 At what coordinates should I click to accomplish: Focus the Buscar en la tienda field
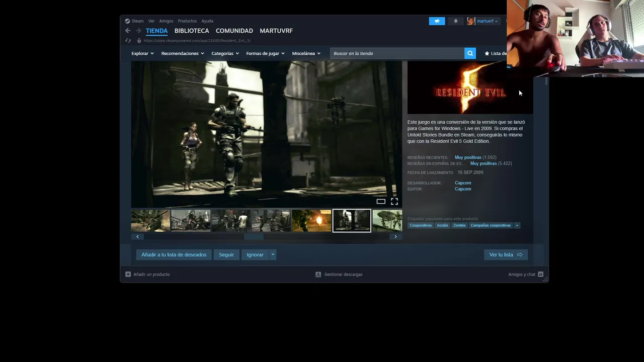pyautogui.click(x=397, y=53)
